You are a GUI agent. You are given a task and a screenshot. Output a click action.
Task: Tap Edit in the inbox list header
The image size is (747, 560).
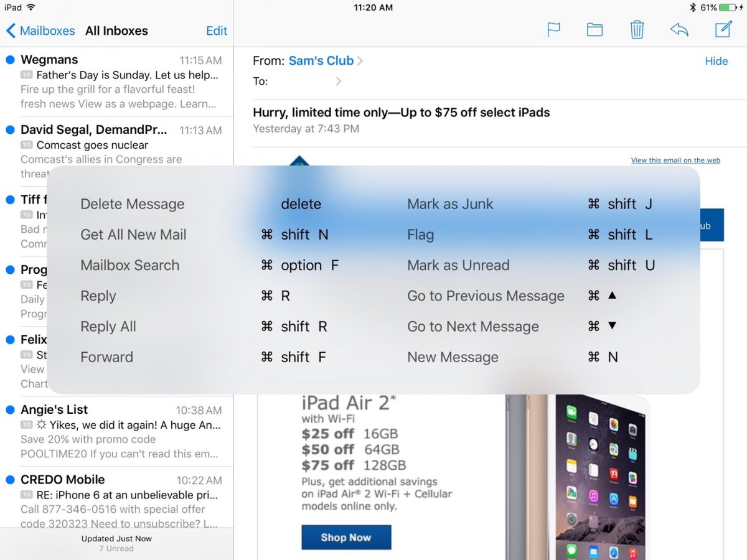click(x=216, y=30)
